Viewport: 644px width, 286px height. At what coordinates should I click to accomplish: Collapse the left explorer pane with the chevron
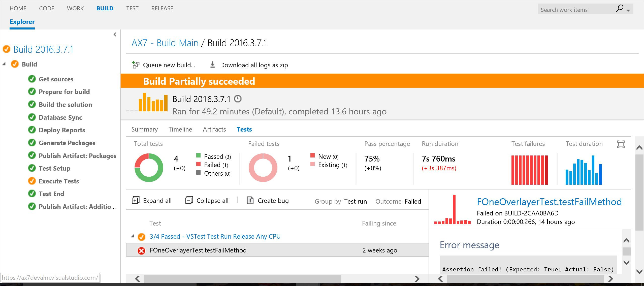click(115, 35)
